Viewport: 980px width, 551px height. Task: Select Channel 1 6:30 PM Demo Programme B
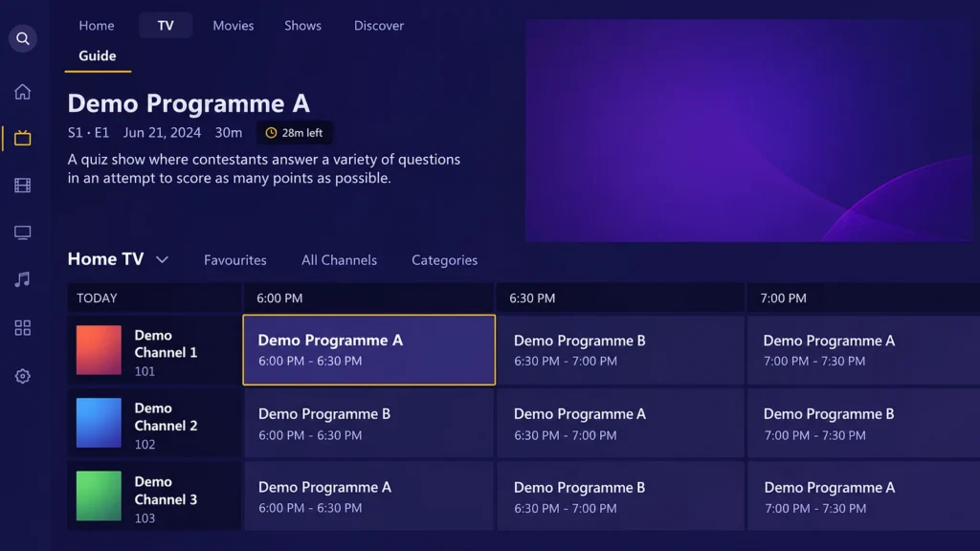pos(620,350)
